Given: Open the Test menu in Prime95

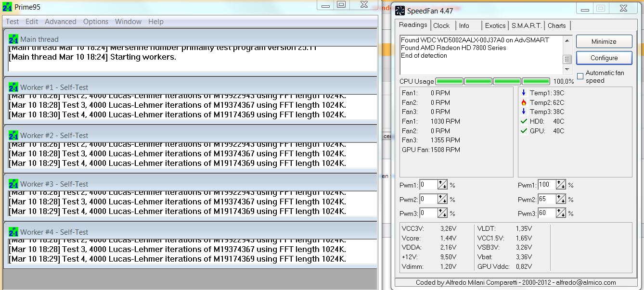Looking at the screenshot, I should pyautogui.click(x=12, y=22).
